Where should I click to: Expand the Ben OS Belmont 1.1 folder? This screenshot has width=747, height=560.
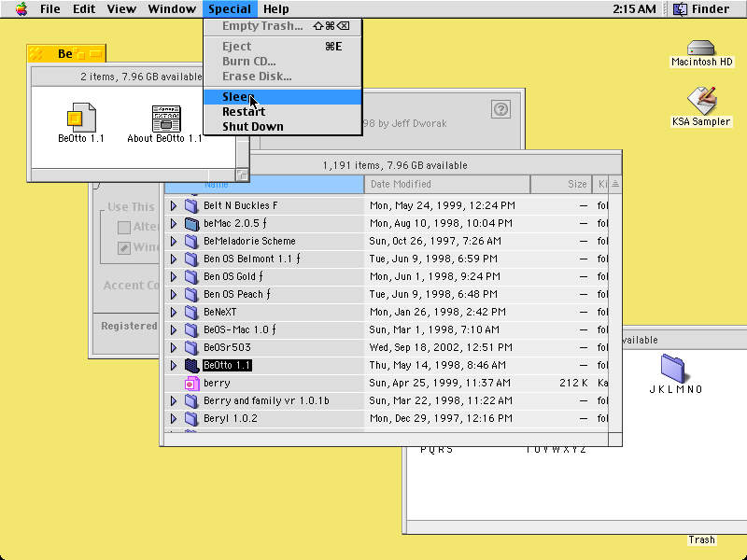point(174,259)
